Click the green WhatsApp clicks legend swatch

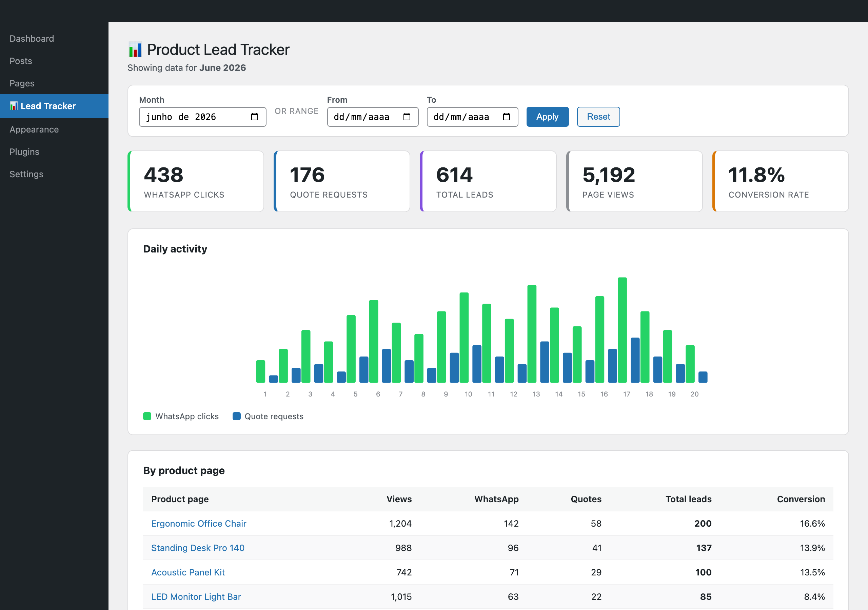(147, 416)
